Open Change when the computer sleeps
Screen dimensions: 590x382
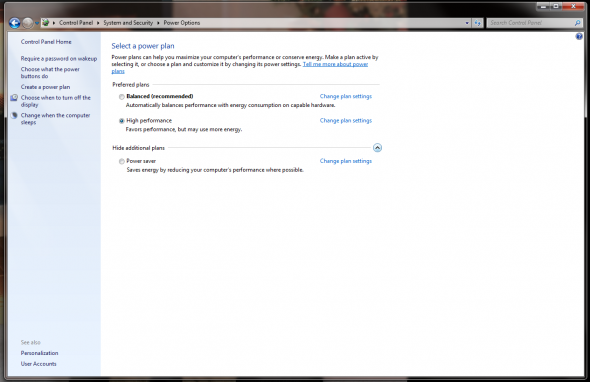coord(55,119)
